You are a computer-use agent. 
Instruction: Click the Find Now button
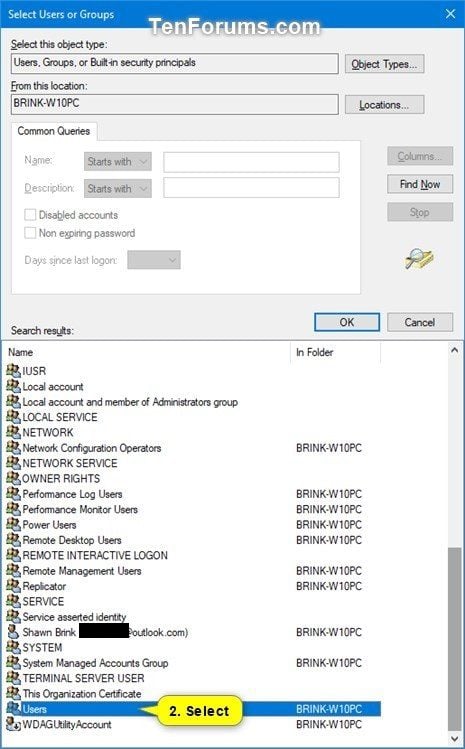(x=420, y=184)
